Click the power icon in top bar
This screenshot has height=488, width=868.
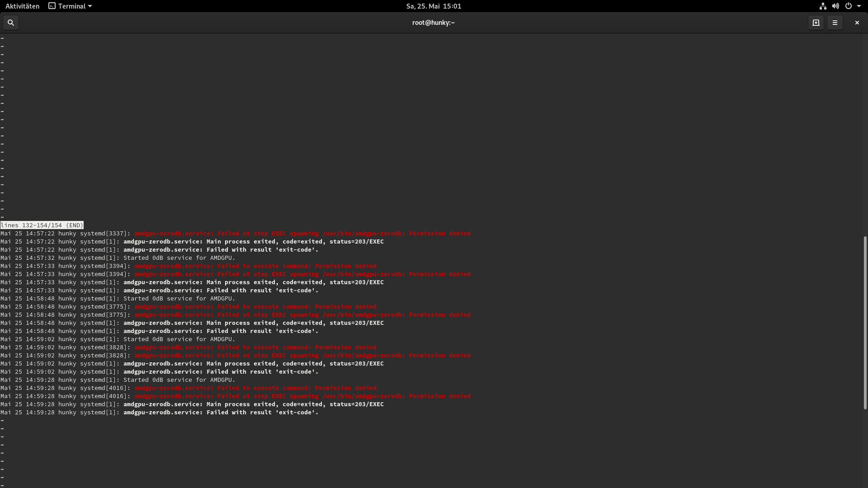click(x=849, y=6)
